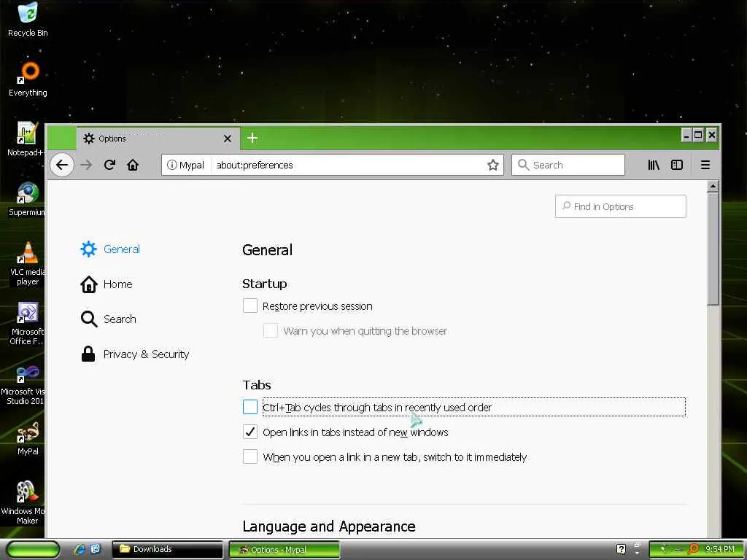This screenshot has width=747, height=560.
Task: Maximize the Mypal browser window
Action: (698, 135)
